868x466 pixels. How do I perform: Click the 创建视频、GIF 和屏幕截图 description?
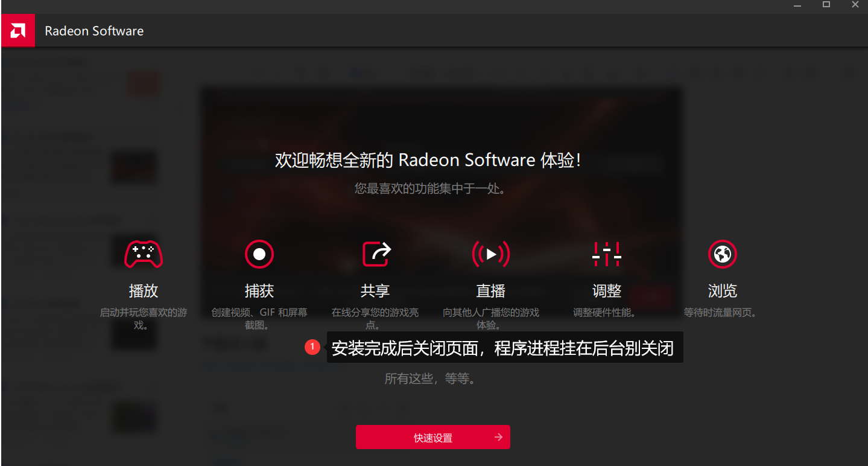[x=259, y=319]
